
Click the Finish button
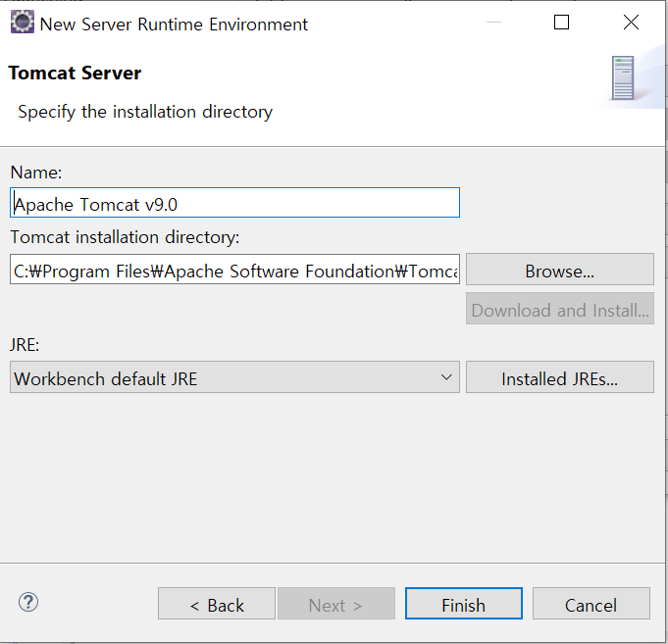[464, 604]
